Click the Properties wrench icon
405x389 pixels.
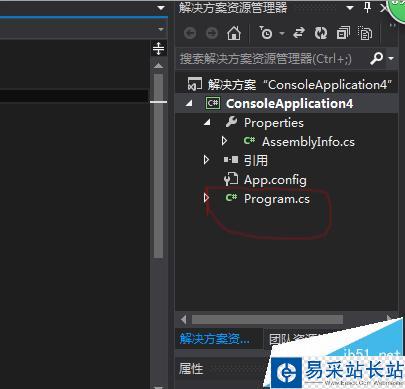click(231, 122)
